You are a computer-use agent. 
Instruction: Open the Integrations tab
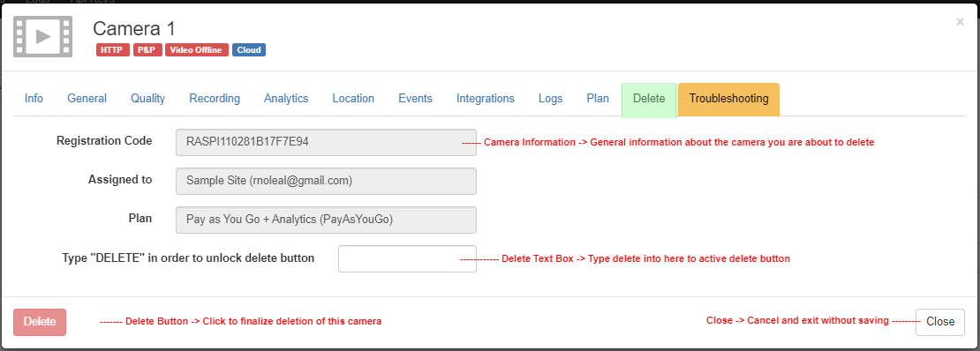coord(486,99)
